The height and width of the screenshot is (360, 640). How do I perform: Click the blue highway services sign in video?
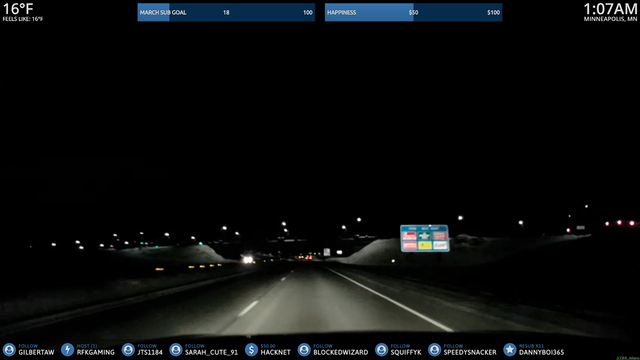click(424, 238)
